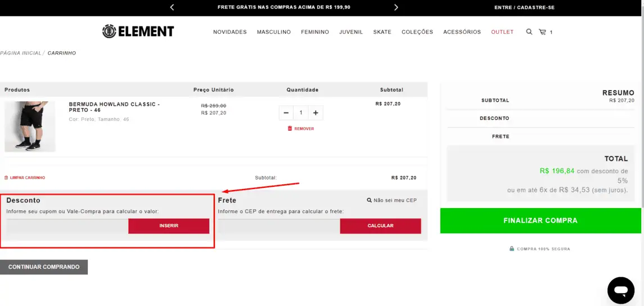
Task: Click Finalizar Compra button
Action: 541,220
